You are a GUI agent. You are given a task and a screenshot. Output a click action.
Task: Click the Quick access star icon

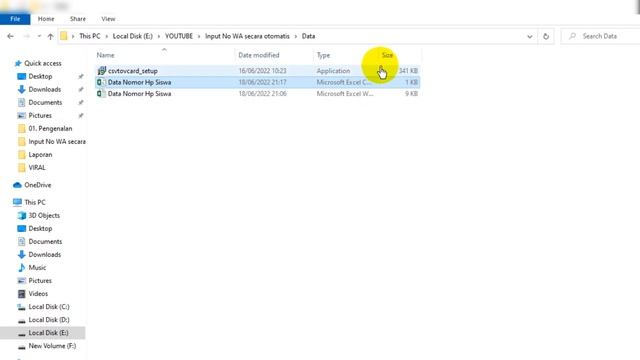coord(18,63)
